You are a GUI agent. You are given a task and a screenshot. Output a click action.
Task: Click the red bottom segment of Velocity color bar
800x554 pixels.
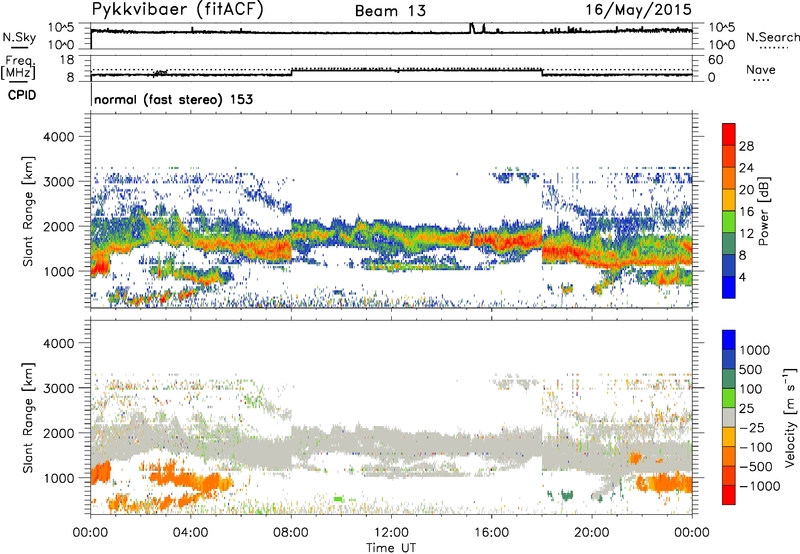point(729,495)
